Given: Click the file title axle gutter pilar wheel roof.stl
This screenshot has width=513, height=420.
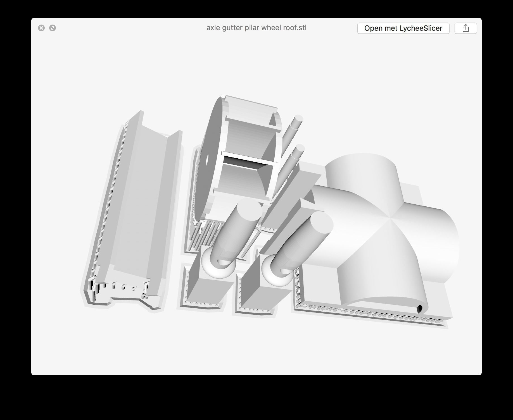Looking at the screenshot, I should tap(256, 28).
